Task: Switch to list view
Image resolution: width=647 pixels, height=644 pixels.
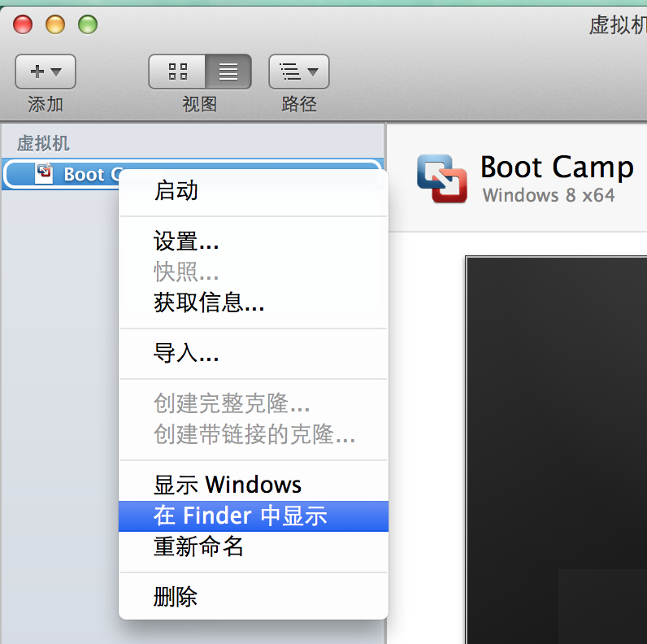Action: coord(228,72)
